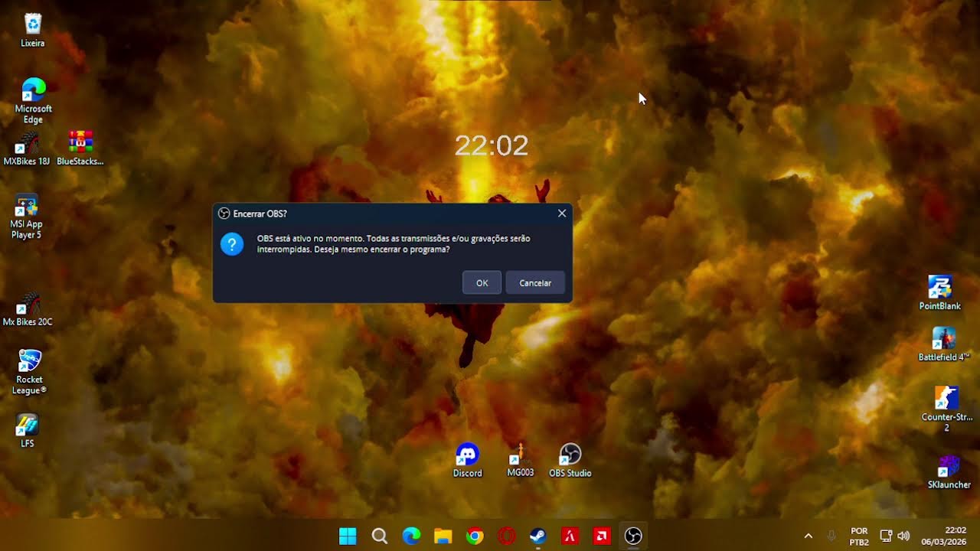
Task: Click the microphone tray icon
Action: (831, 536)
